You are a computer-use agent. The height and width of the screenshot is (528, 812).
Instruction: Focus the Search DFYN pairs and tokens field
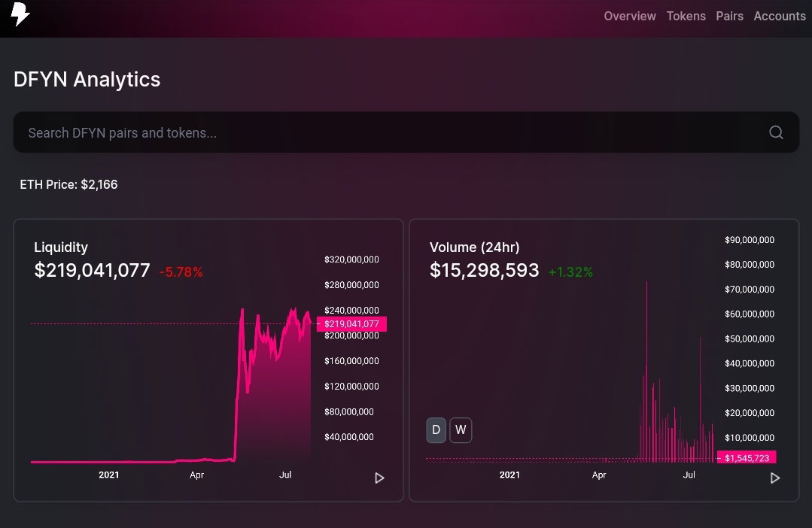click(406, 132)
